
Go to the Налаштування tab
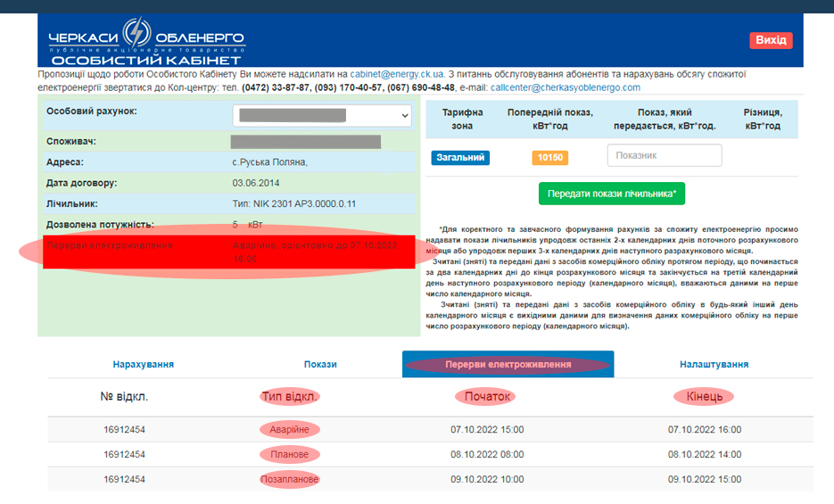tap(714, 364)
